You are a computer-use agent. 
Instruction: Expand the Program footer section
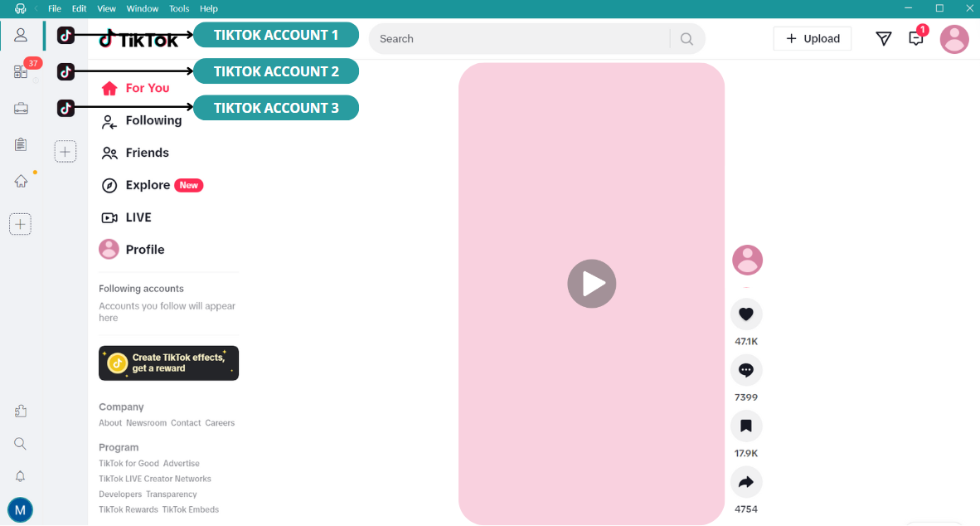click(x=119, y=447)
